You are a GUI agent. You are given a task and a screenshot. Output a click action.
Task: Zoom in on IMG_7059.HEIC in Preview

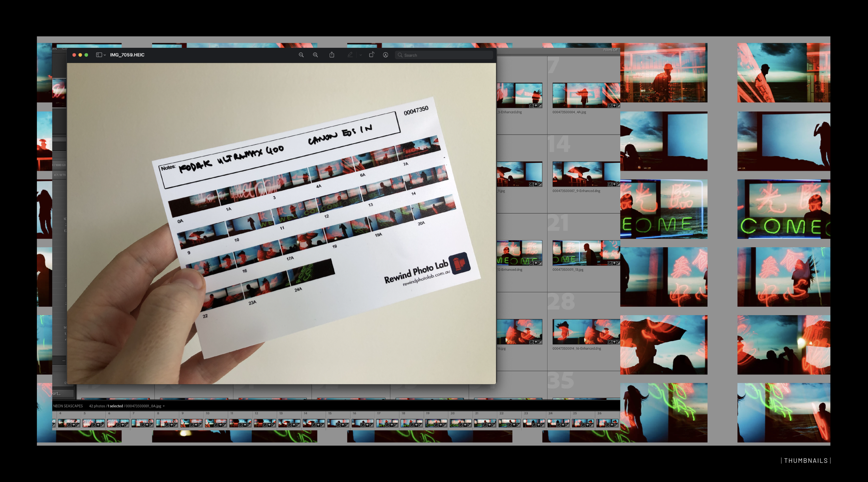[x=315, y=55]
